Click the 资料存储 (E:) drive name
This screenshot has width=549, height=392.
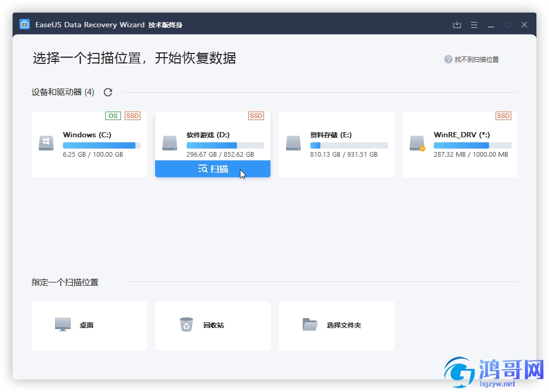331,135
